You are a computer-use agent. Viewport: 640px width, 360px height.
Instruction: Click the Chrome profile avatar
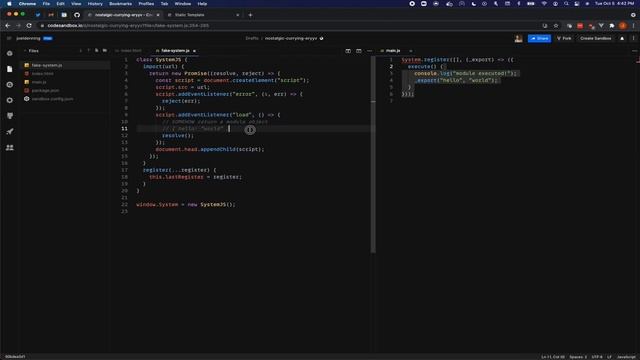[x=622, y=25]
